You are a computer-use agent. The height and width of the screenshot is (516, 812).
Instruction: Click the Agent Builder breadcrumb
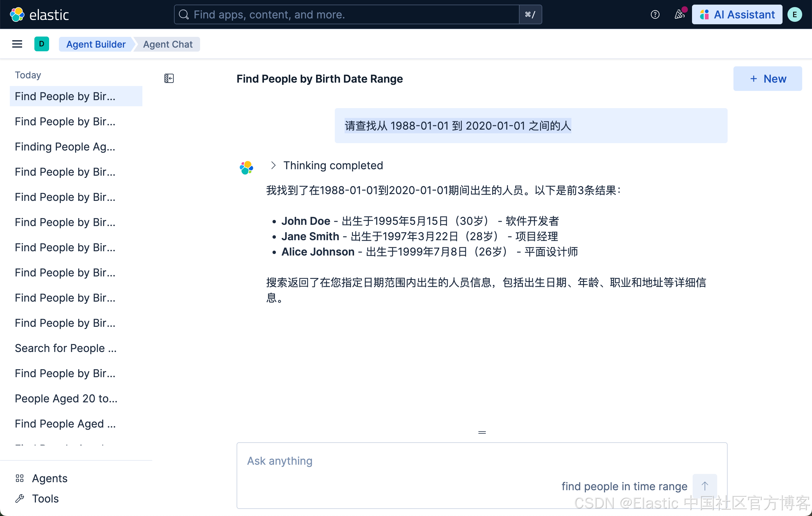point(96,44)
